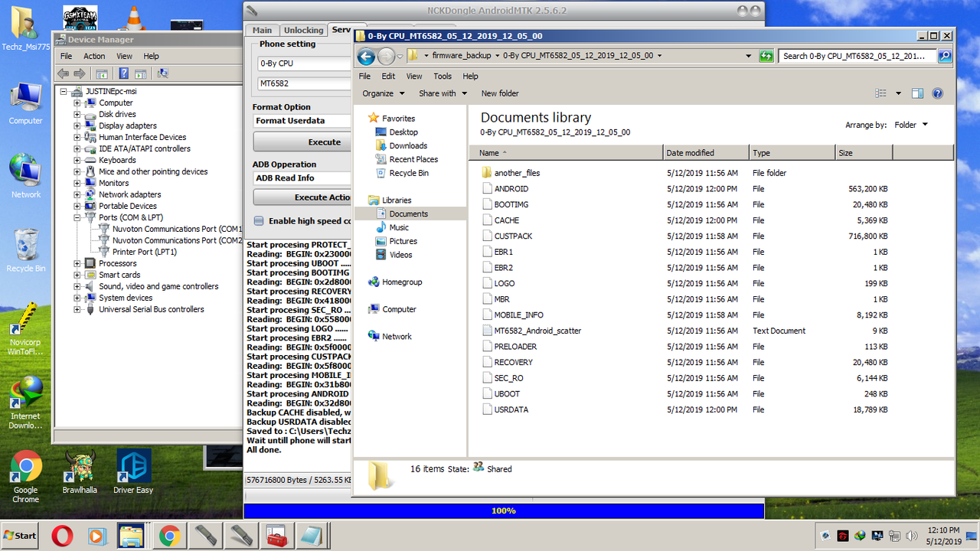
Task: Open Action menu in Device Manager
Action: (94, 56)
